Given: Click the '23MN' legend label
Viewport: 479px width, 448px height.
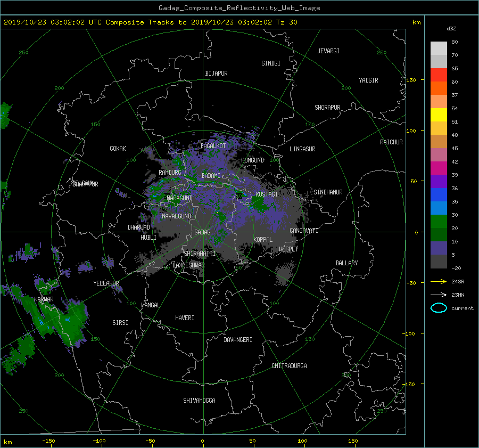Looking at the screenshot, I should tap(458, 295).
